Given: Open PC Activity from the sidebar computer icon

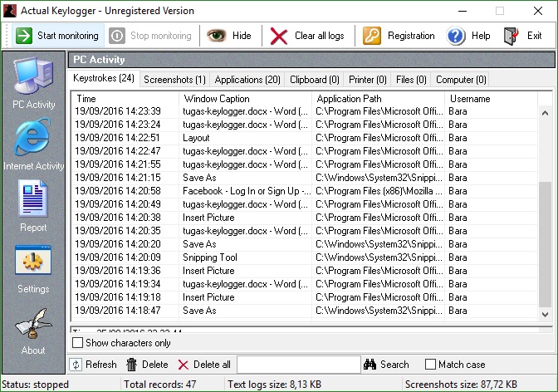Looking at the screenshot, I should [34, 75].
